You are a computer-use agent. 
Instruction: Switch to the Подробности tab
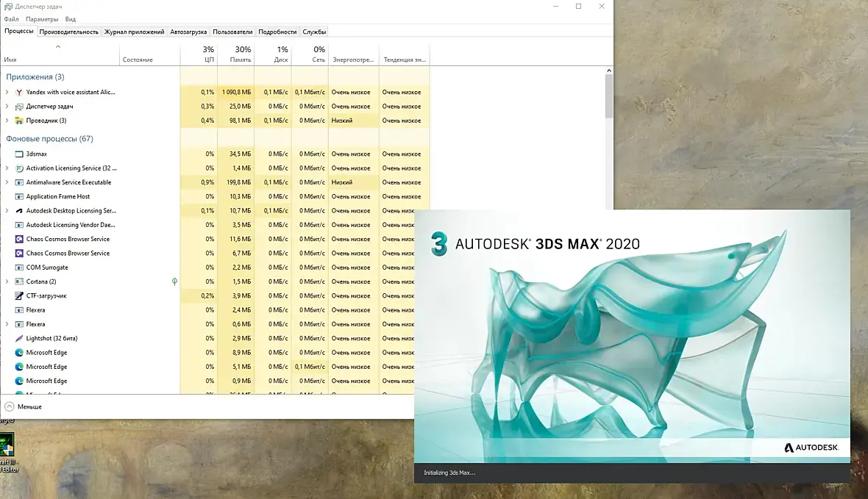[277, 32]
